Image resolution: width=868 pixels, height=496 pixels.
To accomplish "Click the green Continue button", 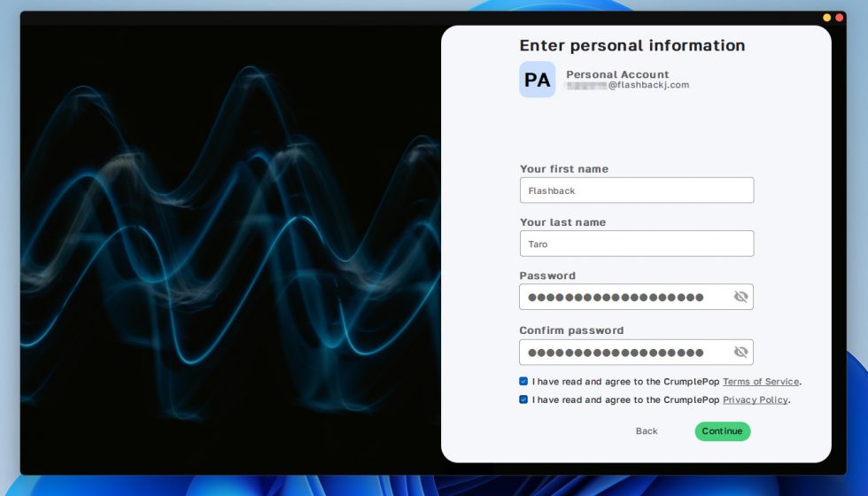I will coord(723,431).
